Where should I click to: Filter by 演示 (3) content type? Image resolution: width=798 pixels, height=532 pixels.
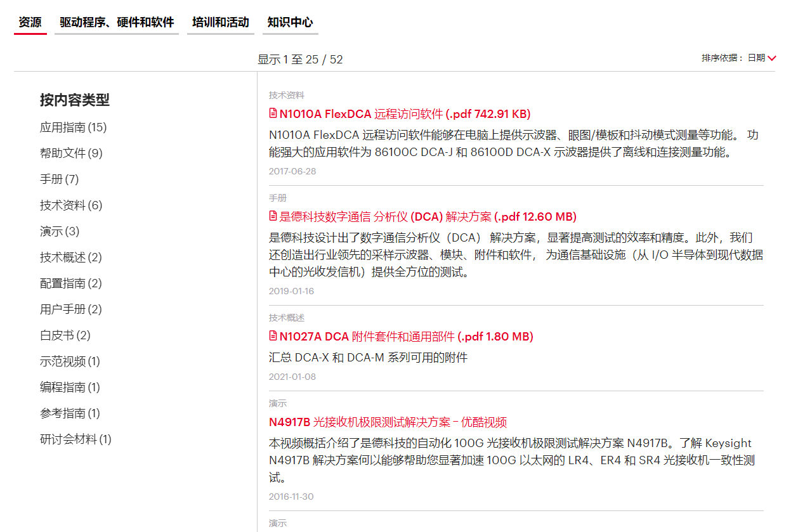coord(60,231)
